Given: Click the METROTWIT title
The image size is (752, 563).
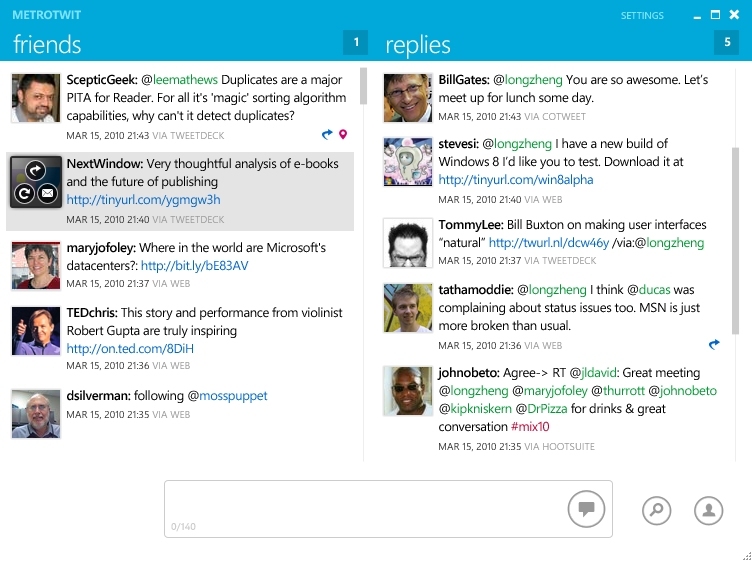Looking at the screenshot, I should (47, 15).
